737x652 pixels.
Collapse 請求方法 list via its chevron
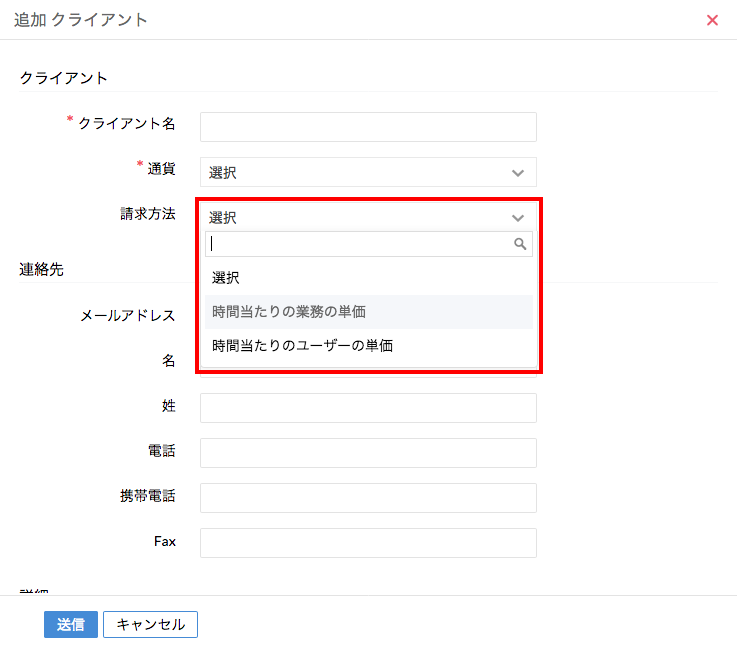click(x=518, y=218)
